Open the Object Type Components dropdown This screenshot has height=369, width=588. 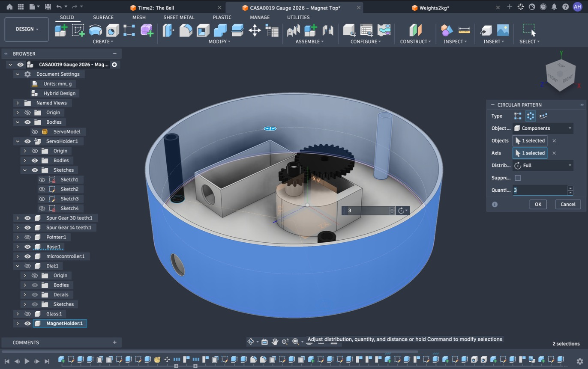tap(543, 128)
